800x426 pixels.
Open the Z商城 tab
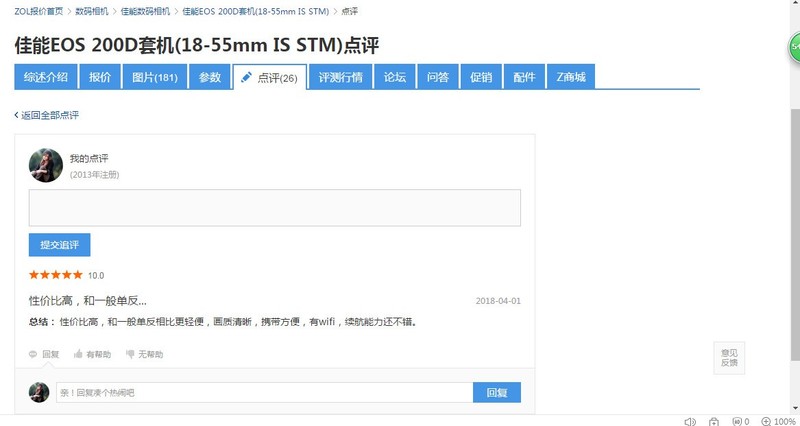[x=571, y=77]
